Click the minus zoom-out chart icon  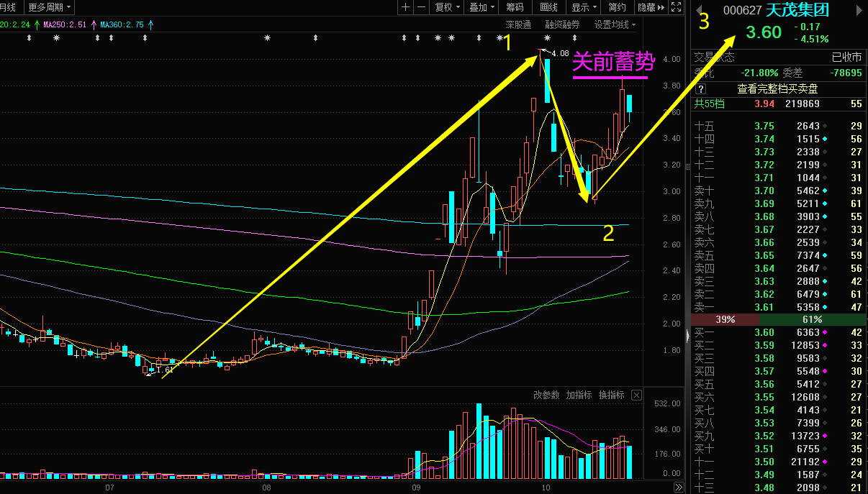[x=422, y=7]
